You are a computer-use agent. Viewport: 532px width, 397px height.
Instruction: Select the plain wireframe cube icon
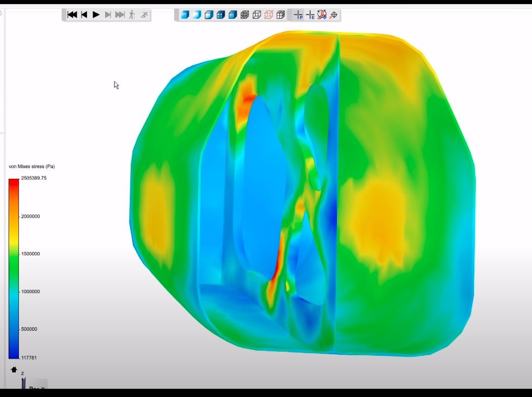257,15
